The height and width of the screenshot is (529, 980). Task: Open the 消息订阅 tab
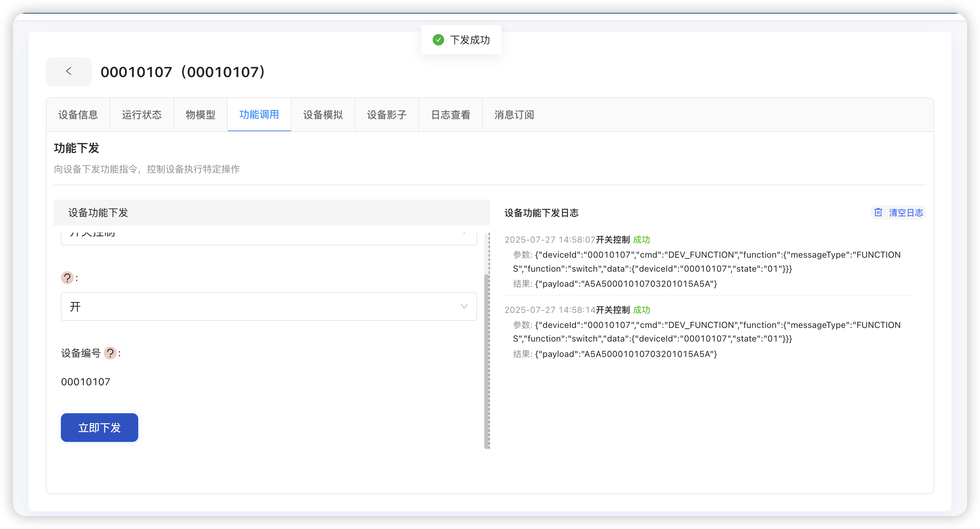point(514,115)
